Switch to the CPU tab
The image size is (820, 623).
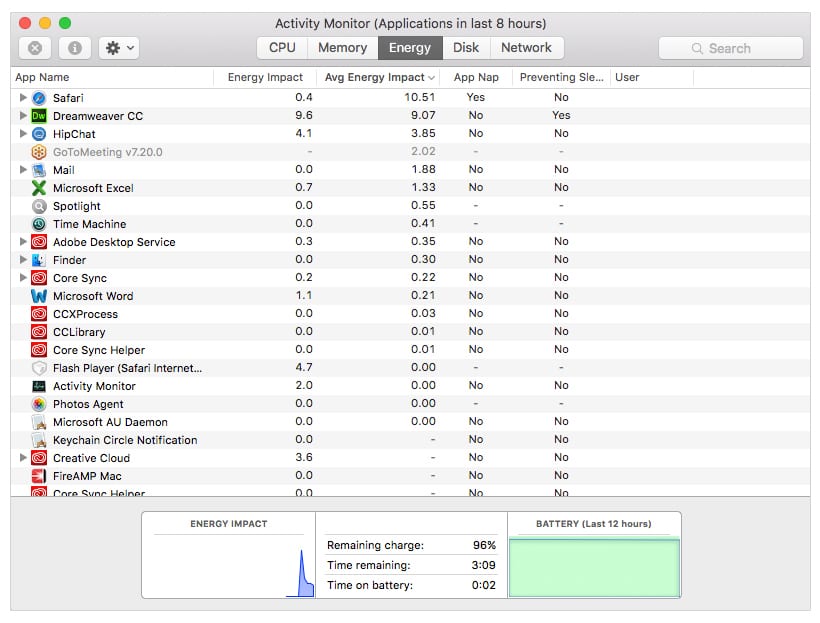coord(282,48)
